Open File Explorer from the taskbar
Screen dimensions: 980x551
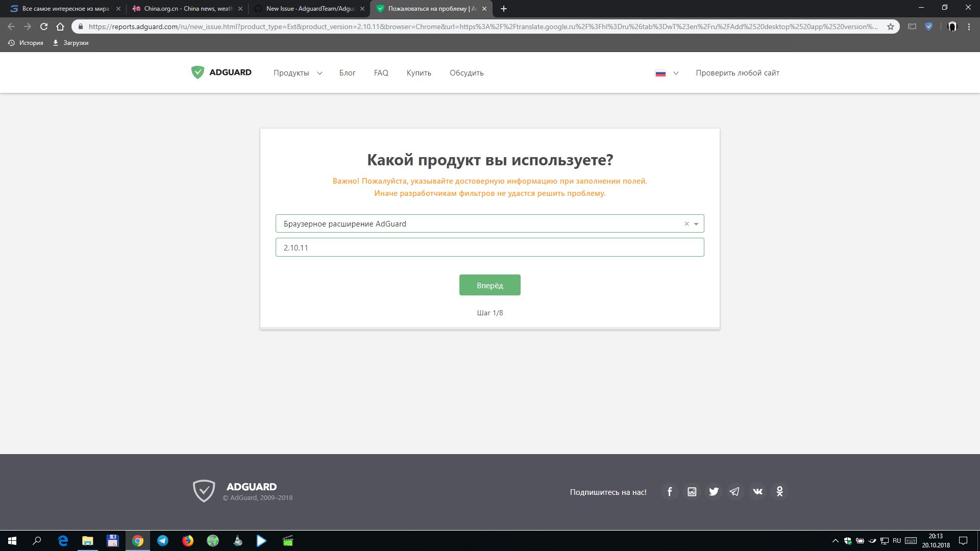point(88,541)
